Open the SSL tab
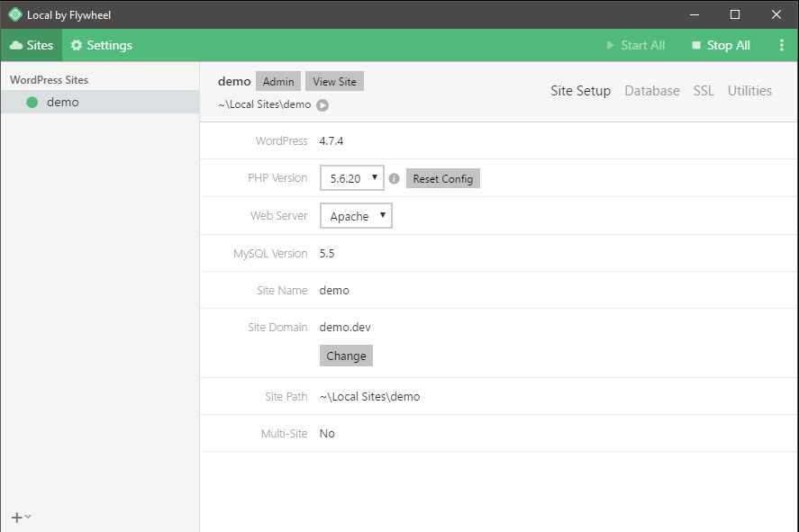The image size is (799, 532). (x=704, y=91)
